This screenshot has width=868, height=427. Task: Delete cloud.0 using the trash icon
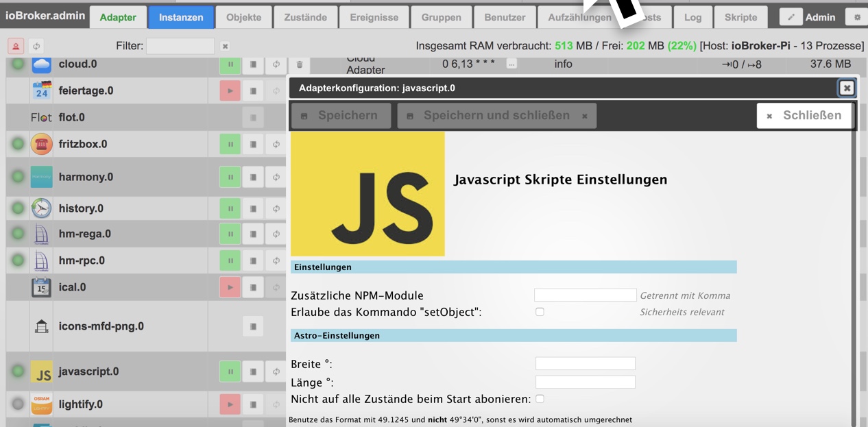point(300,64)
